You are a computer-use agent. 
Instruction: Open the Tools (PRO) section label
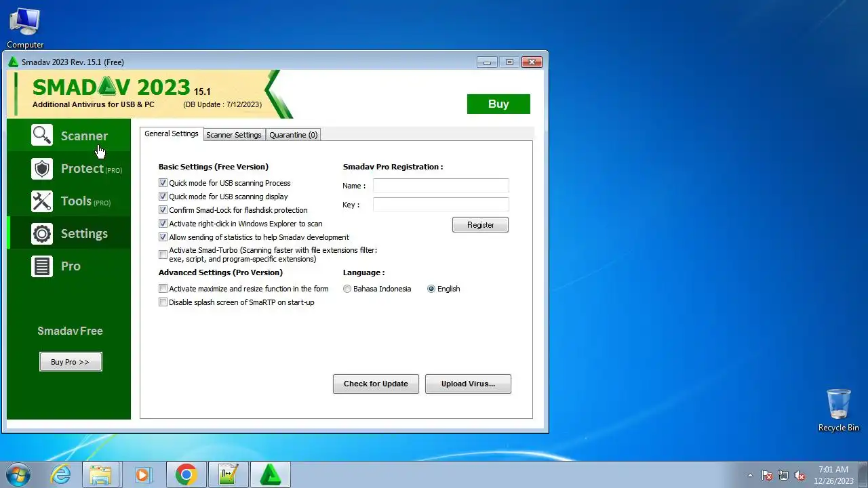(85, 201)
